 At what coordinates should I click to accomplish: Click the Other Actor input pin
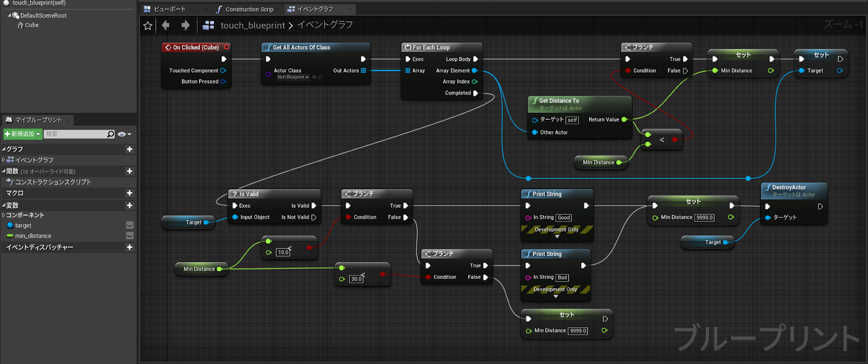tap(535, 132)
